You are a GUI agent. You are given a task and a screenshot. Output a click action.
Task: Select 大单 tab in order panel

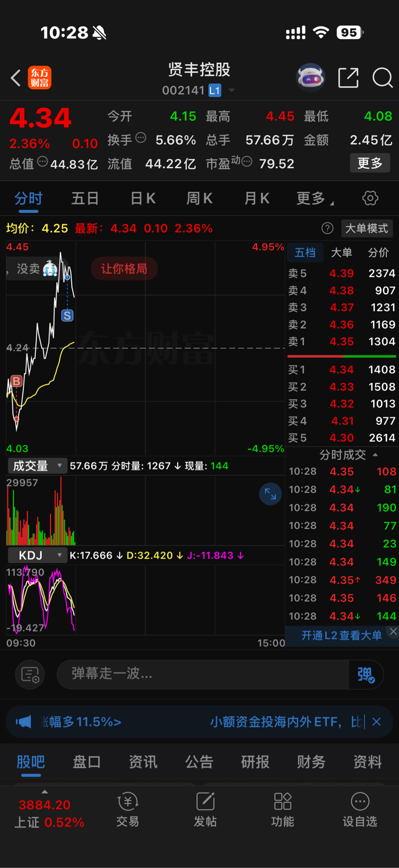point(341,253)
